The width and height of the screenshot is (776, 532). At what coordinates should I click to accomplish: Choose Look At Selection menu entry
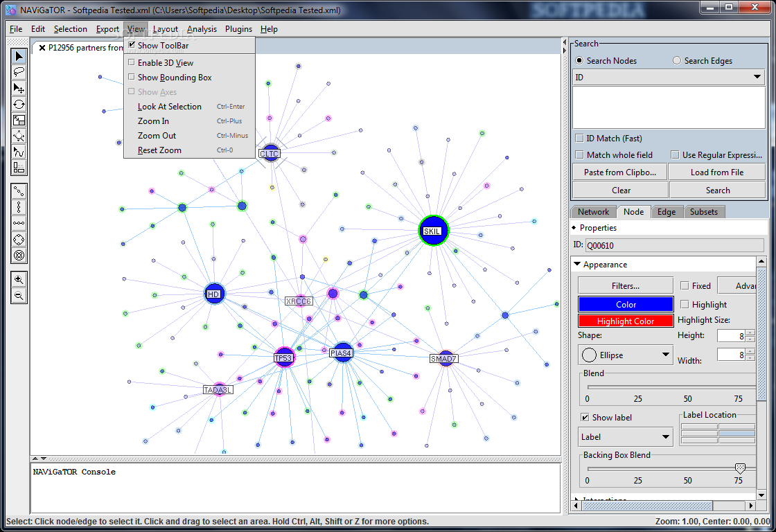pyautogui.click(x=189, y=107)
